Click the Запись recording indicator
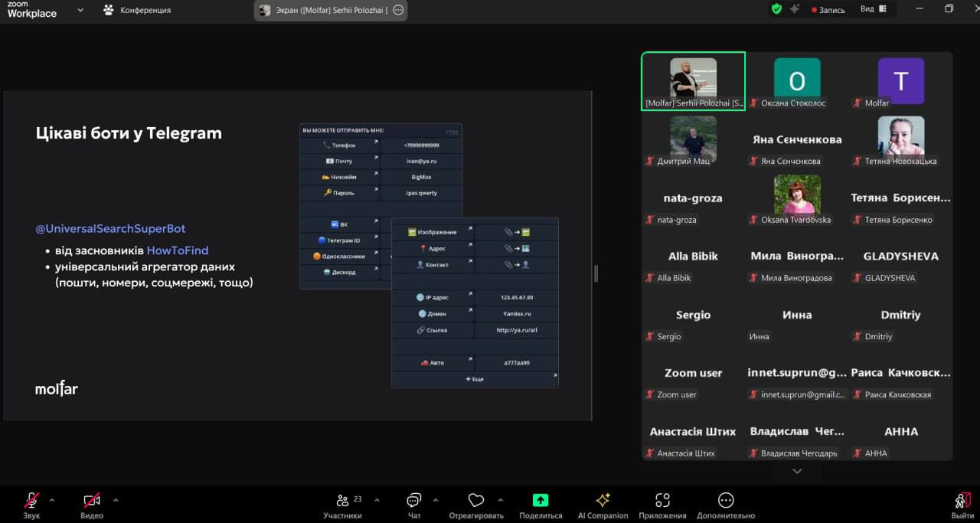This screenshot has width=980, height=523. (x=827, y=10)
